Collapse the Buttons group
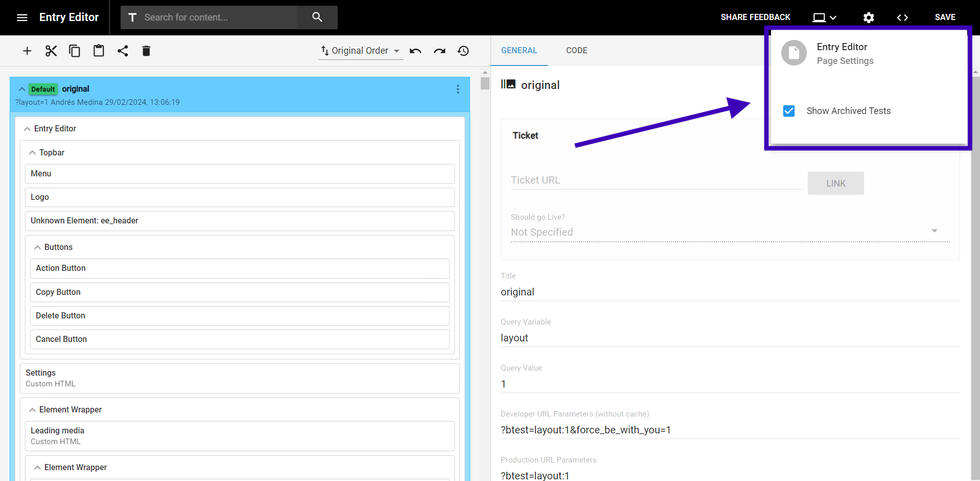 coord(37,247)
